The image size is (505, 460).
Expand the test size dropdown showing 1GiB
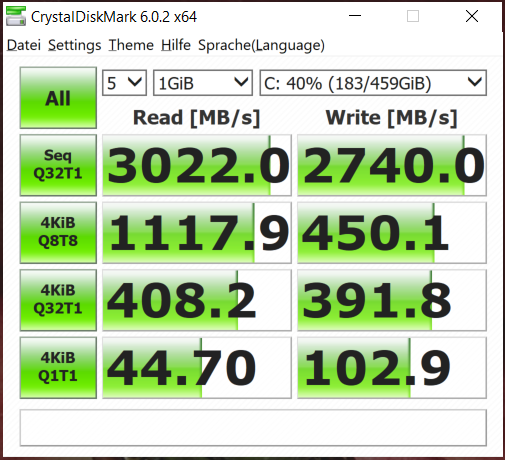coord(203,83)
